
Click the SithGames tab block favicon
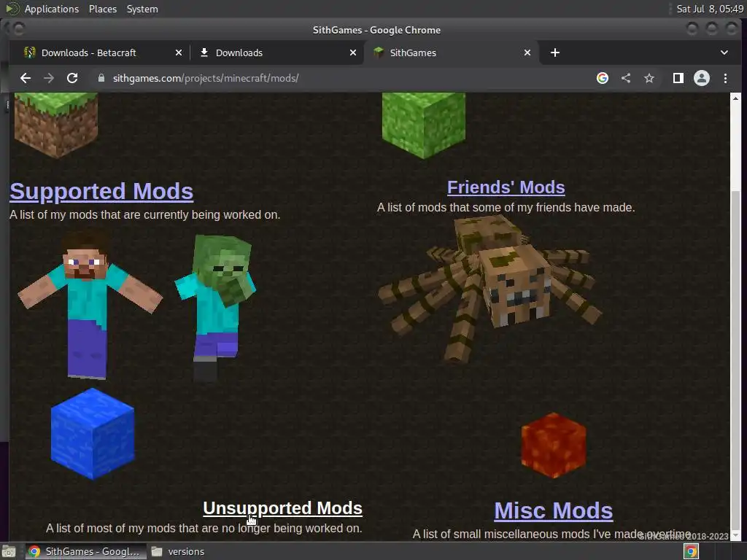[x=379, y=52]
